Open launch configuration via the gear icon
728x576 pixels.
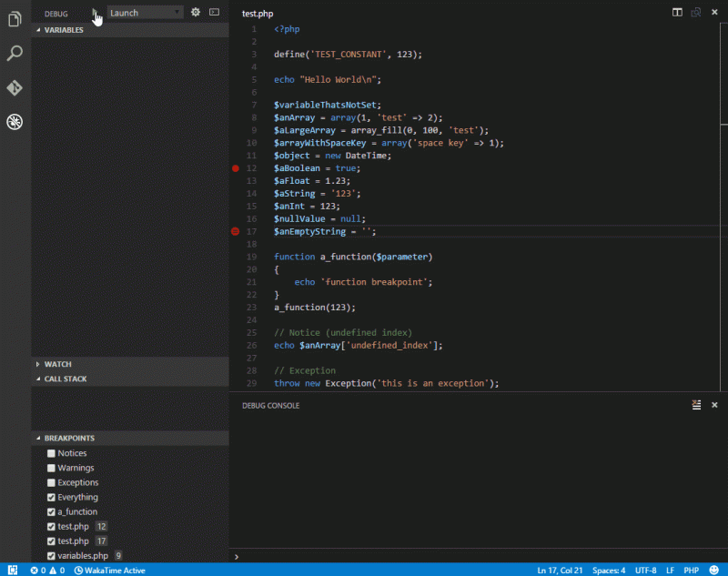point(195,13)
